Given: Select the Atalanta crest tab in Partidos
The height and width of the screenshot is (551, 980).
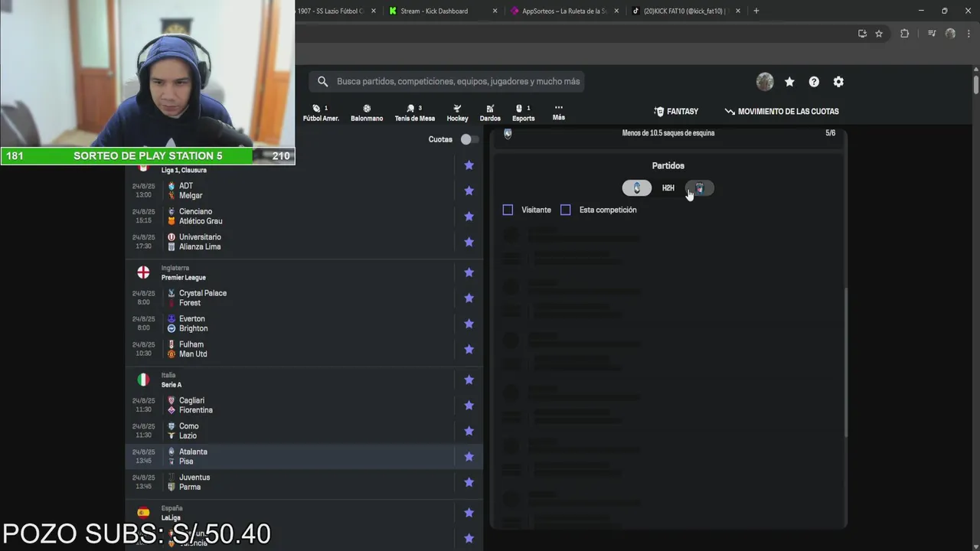Looking at the screenshot, I should point(637,188).
